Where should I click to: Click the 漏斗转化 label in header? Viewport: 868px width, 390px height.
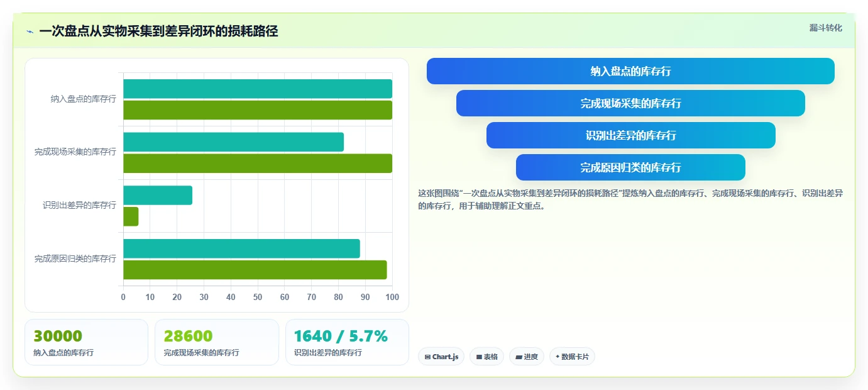point(825,28)
